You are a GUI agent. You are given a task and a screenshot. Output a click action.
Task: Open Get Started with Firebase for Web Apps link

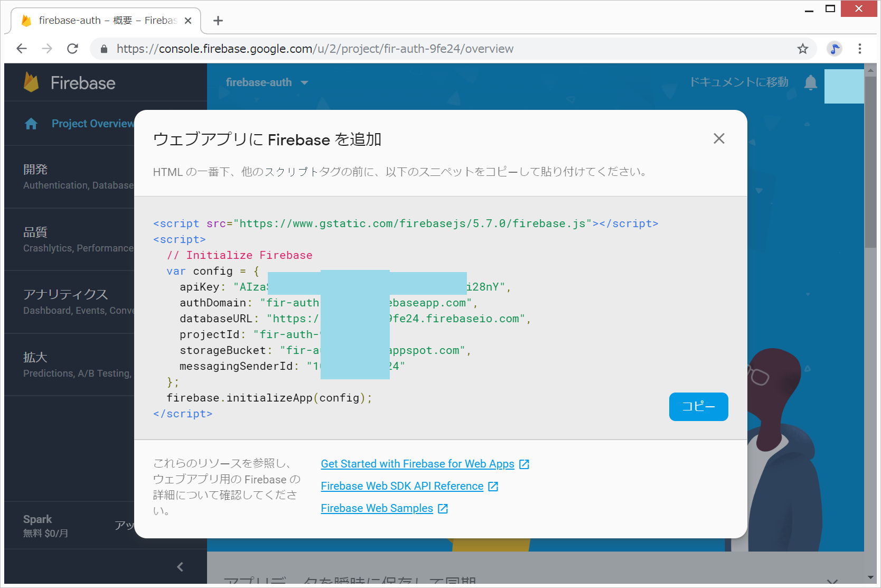417,464
